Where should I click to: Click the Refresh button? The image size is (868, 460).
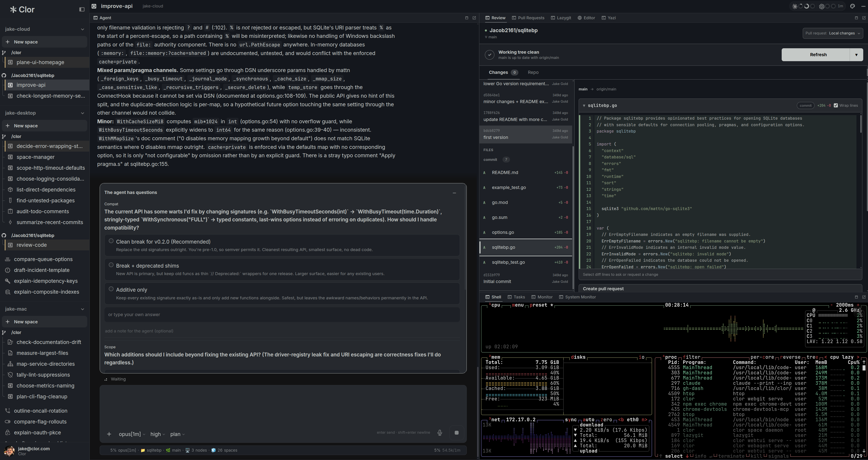[x=816, y=55]
